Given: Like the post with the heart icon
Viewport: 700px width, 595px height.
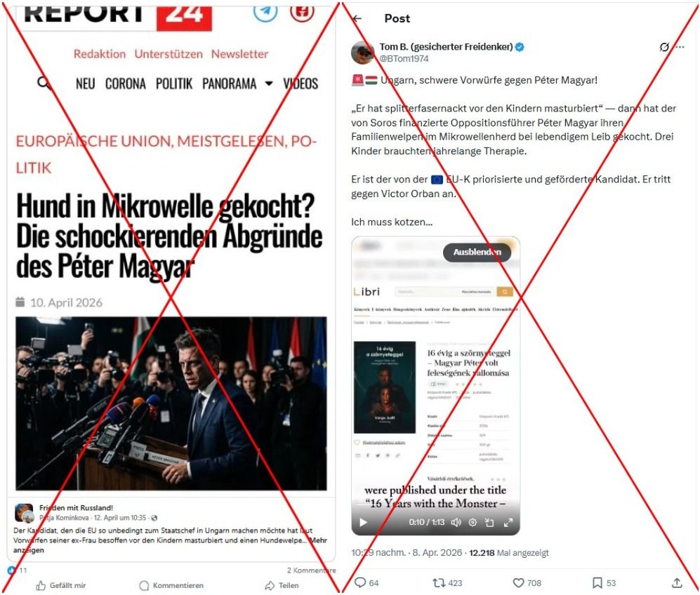Looking at the screenshot, I should tap(518, 582).
